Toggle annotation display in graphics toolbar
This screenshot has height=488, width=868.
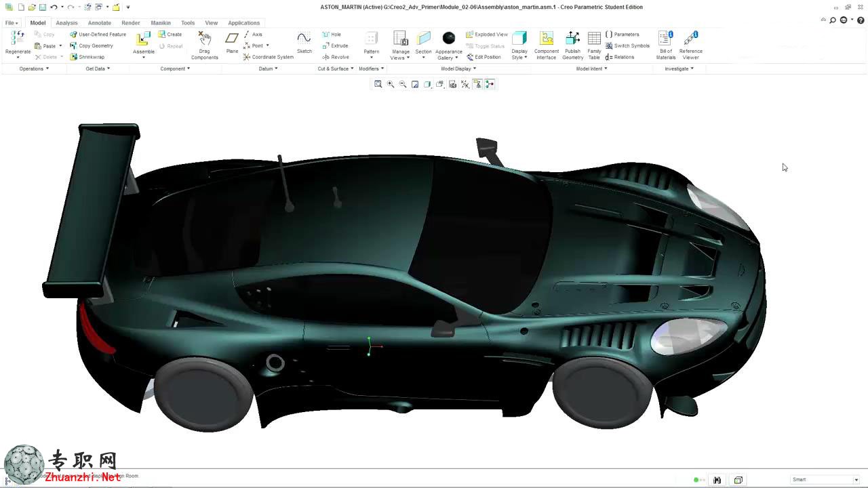click(x=477, y=84)
